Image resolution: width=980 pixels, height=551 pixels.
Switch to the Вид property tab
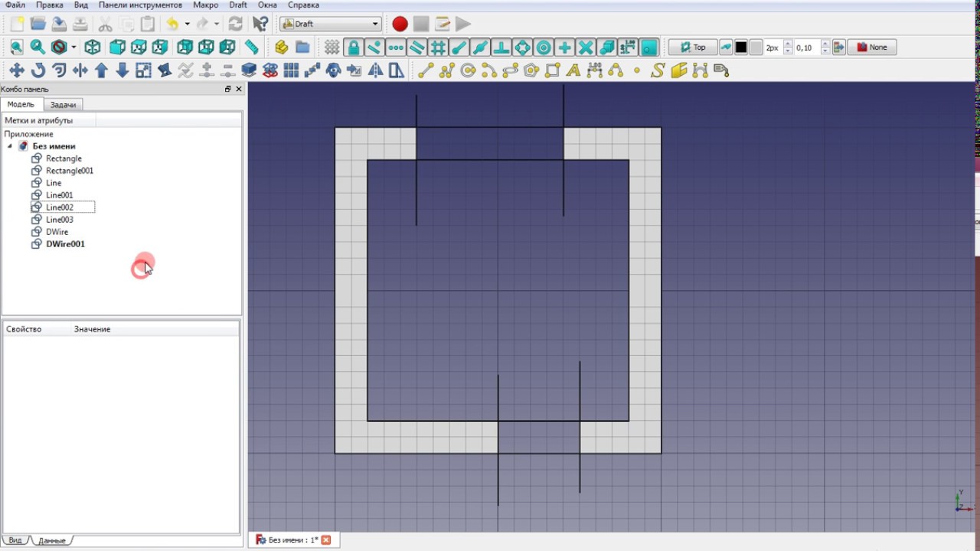click(15, 540)
